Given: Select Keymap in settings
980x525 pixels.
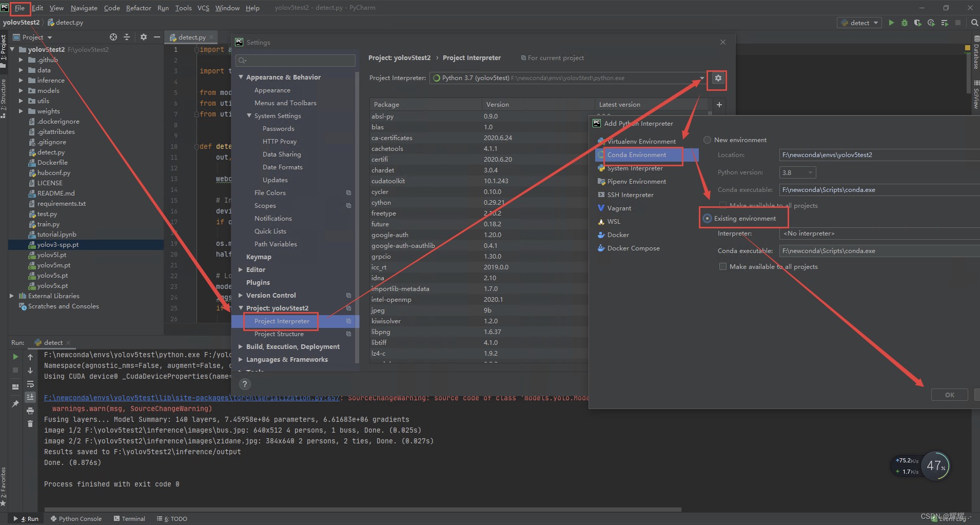Looking at the screenshot, I should click(259, 257).
